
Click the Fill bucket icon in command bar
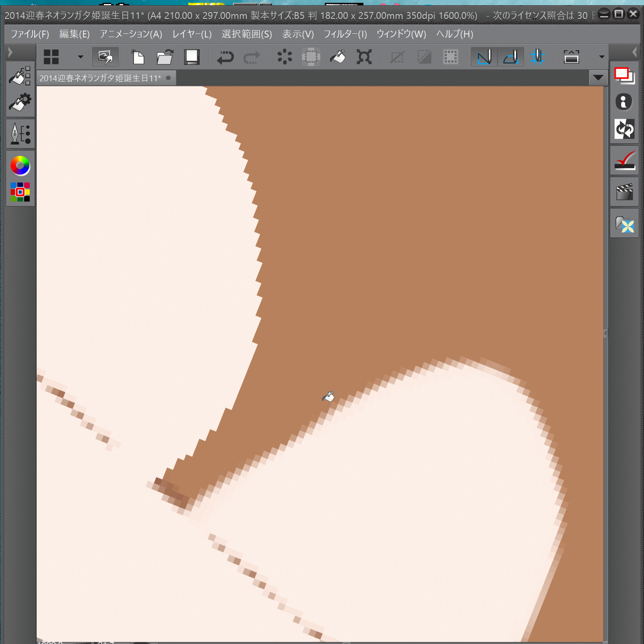click(338, 57)
